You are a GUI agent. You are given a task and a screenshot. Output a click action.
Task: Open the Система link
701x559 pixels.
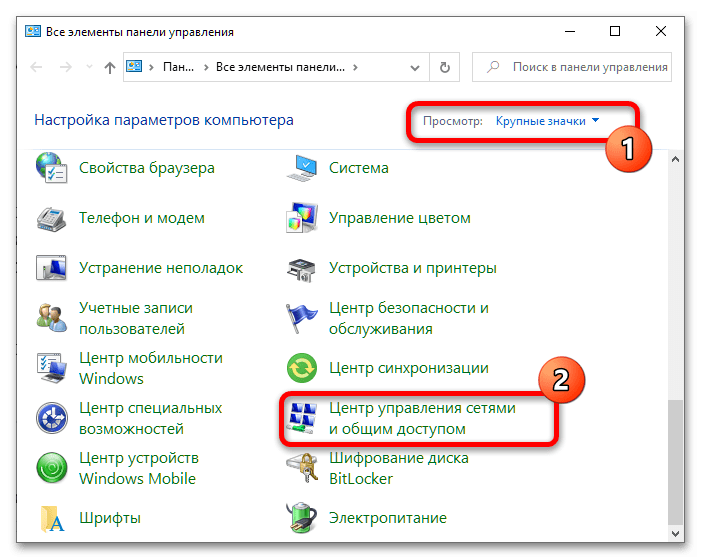click(359, 168)
